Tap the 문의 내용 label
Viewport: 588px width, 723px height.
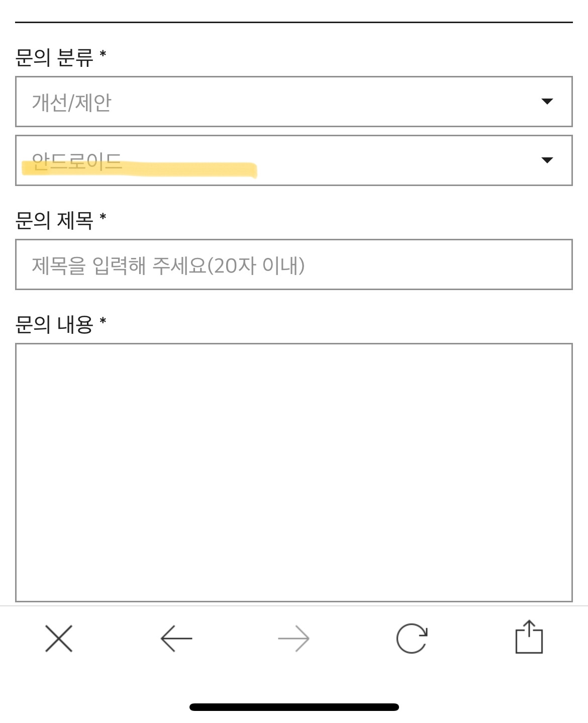[54, 324]
